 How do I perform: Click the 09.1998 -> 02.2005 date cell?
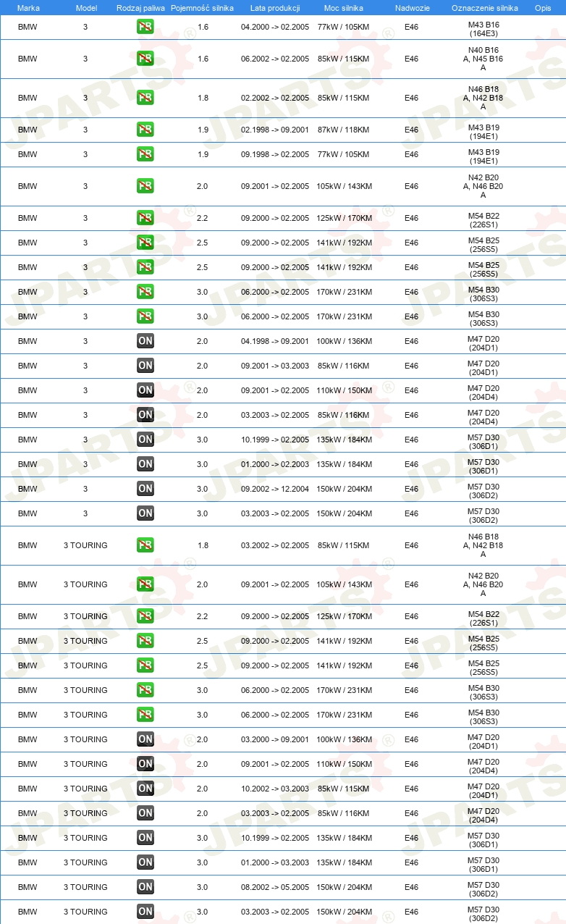pyautogui.click(x=275, y=154)
